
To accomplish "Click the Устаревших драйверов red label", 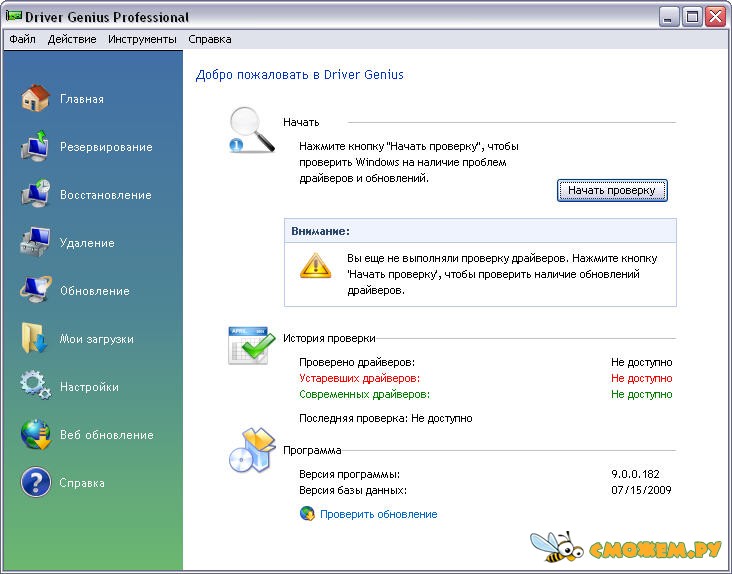I will tap(359, 378).
